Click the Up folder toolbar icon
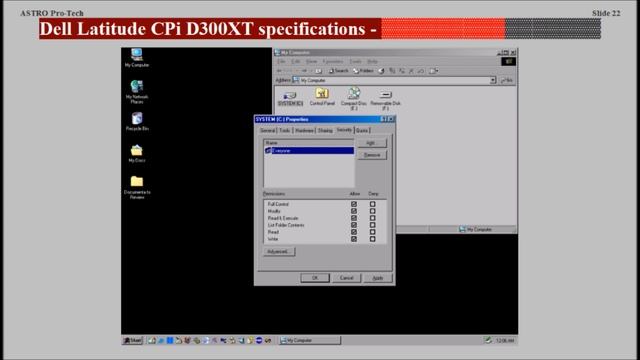This screenshot has height=360, width=640. (x=318, y=71)
